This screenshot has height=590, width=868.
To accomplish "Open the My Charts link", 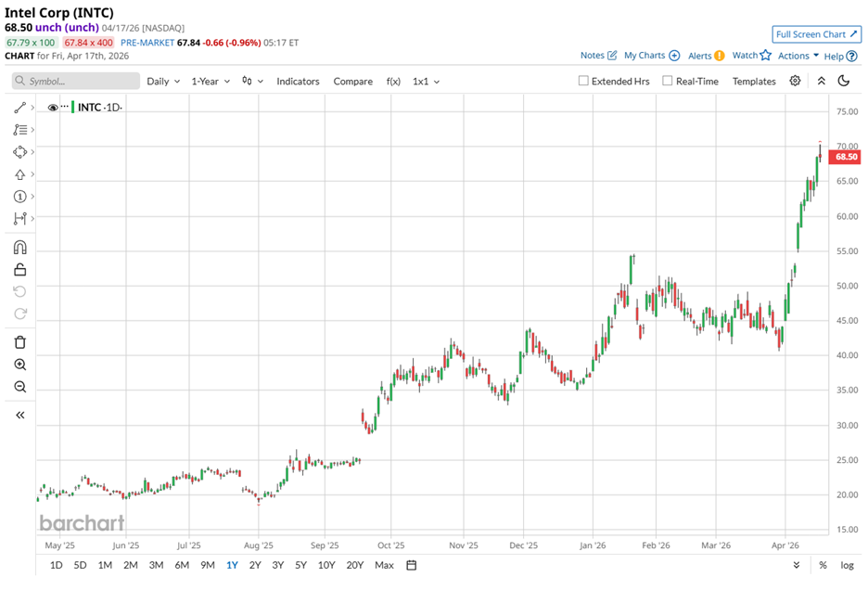I will click(x=651, y=56).
